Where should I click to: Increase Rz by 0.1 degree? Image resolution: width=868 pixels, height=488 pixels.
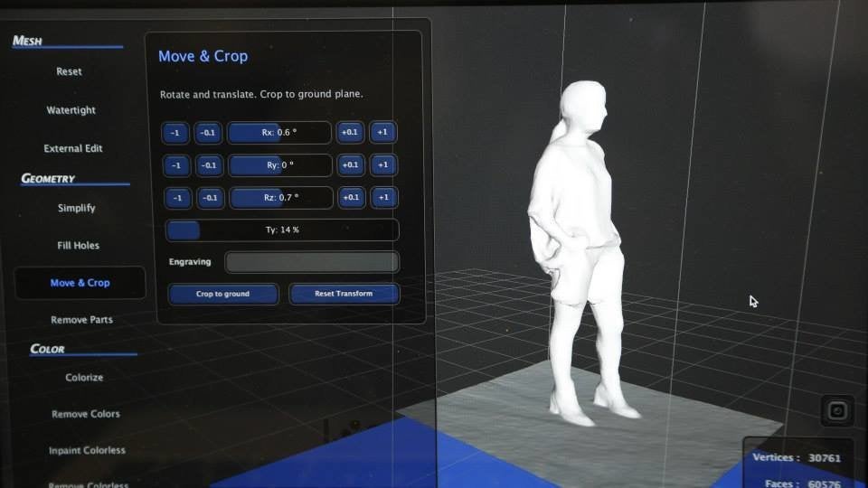coord(351,198)
